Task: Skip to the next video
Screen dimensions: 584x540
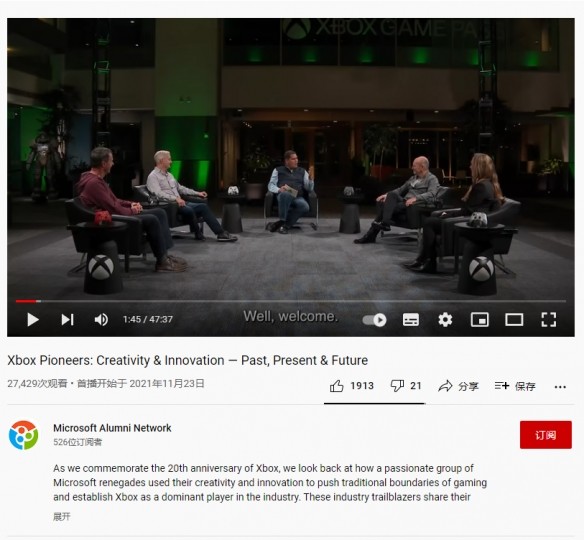Action: coord(67,320)
